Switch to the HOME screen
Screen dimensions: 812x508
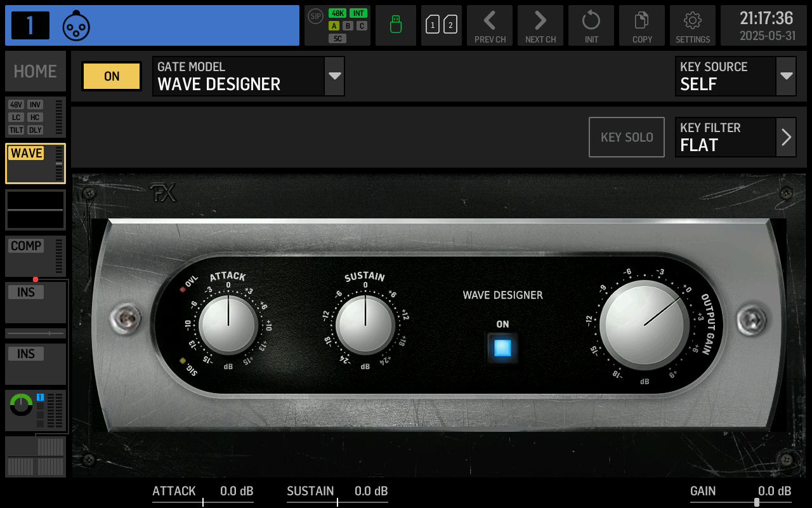coord(35,71)
